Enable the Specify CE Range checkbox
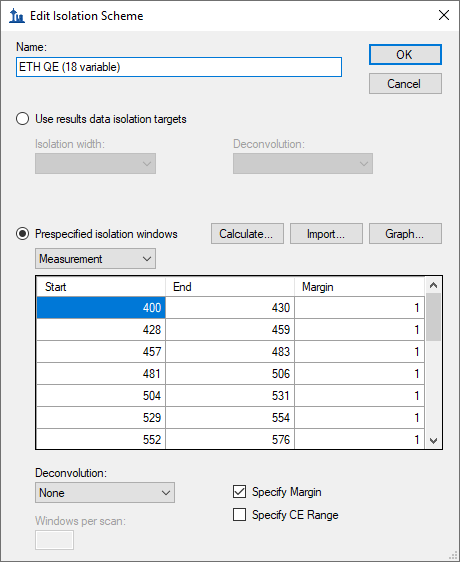 click(x=239, y=515)
